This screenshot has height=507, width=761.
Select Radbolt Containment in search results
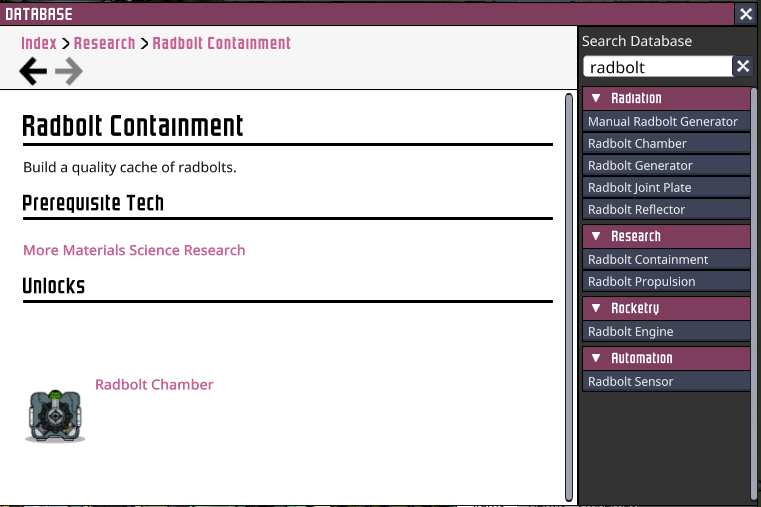pos(666,260)
